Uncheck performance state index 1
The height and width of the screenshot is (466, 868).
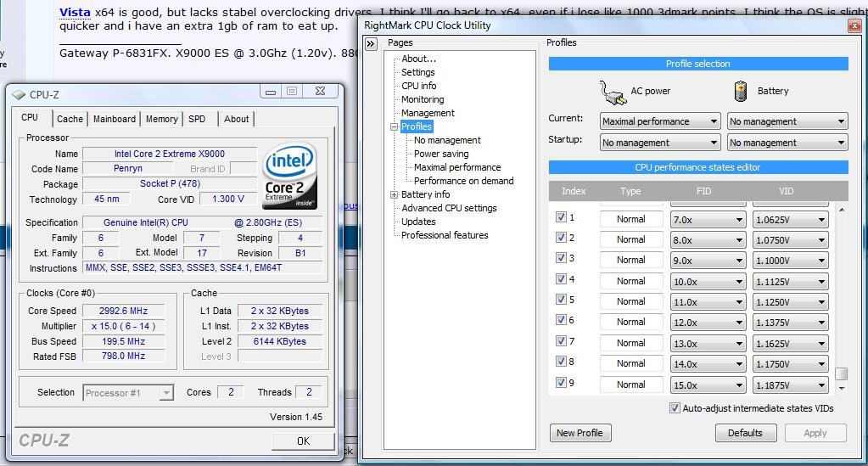tap(561, 216)
